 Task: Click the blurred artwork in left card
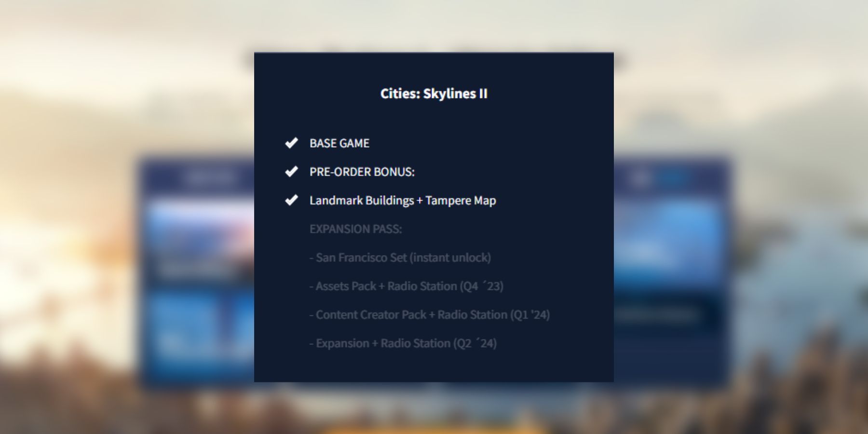pos(200,236)
